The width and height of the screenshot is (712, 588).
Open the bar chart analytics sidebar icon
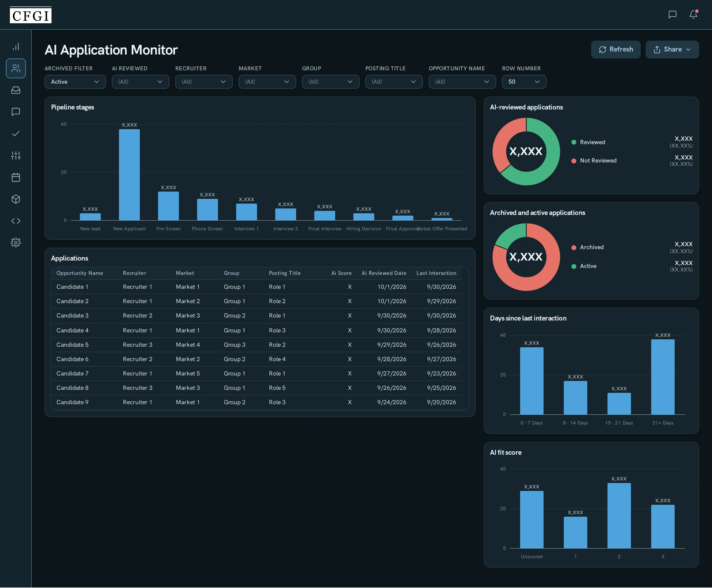(x=16, y=47)
